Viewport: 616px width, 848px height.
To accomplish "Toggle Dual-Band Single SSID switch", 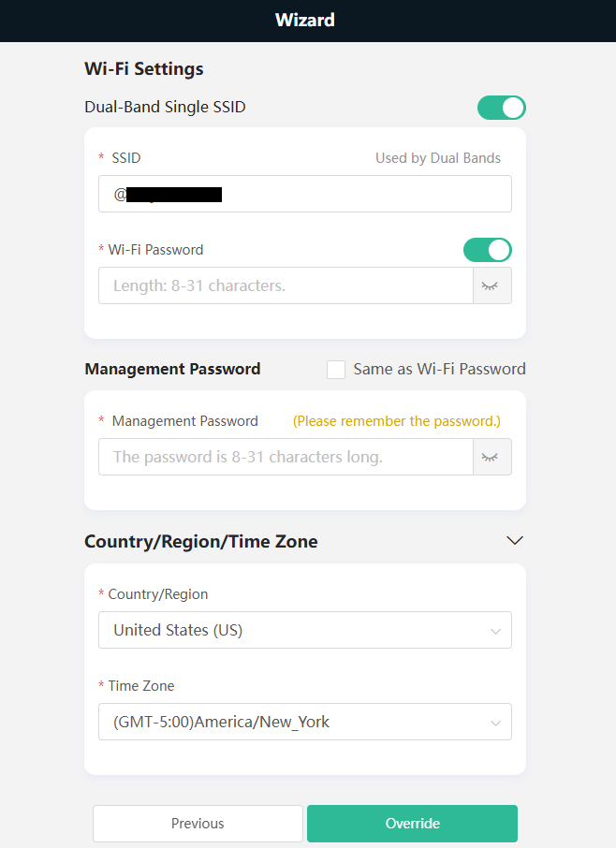I will point(502,108).
